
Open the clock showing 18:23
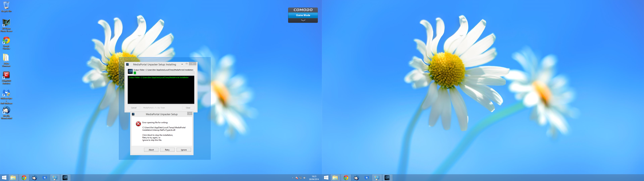click(x=314, y=178)
